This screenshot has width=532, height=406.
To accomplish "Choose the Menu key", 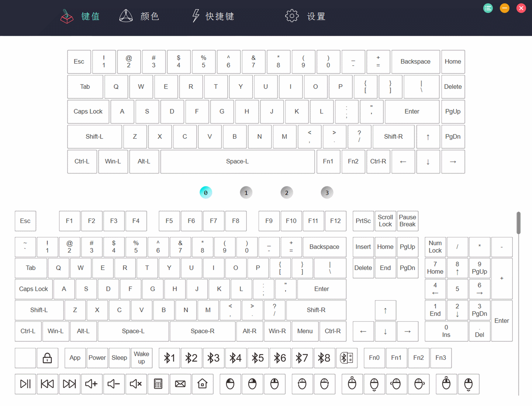I will tap(305, 331).
